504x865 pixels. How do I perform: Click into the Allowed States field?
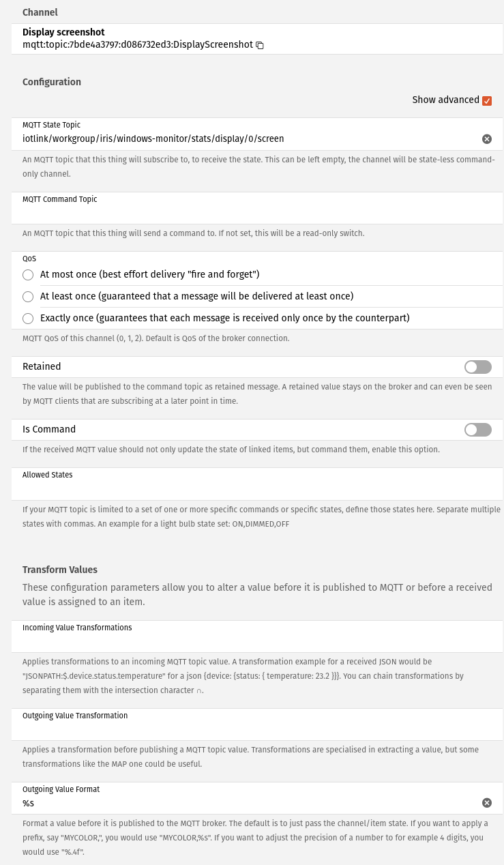[252, 489]
